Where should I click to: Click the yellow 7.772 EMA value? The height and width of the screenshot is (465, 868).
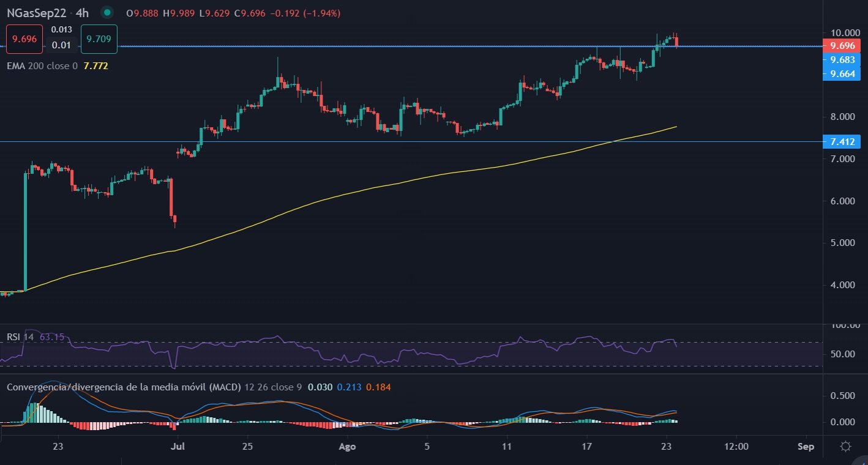(96, 65)
